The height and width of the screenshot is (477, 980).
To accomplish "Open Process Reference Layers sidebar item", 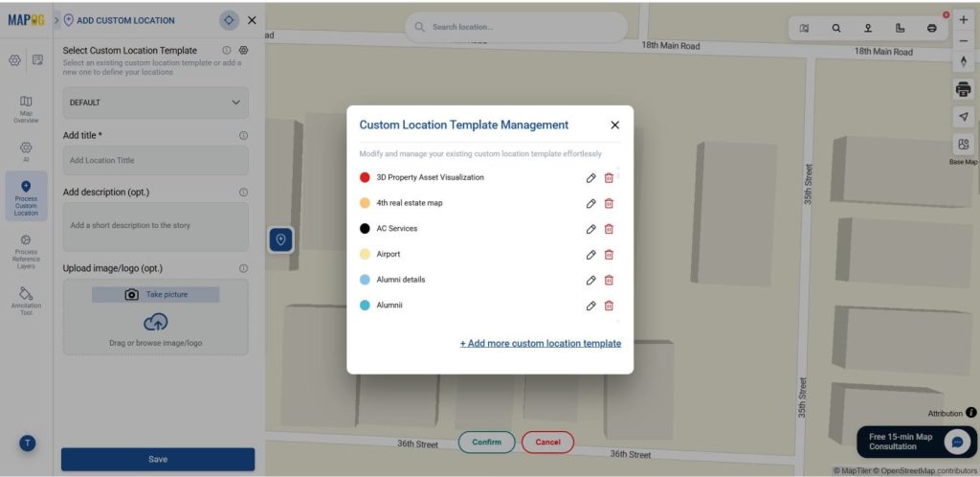I will tap(26, 252).
